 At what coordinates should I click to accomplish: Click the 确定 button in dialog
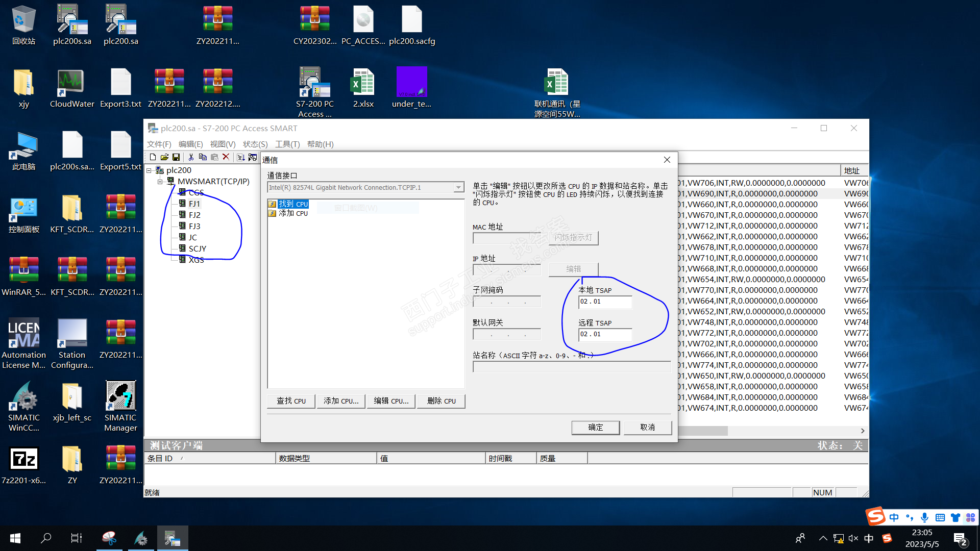click(595, 427)
